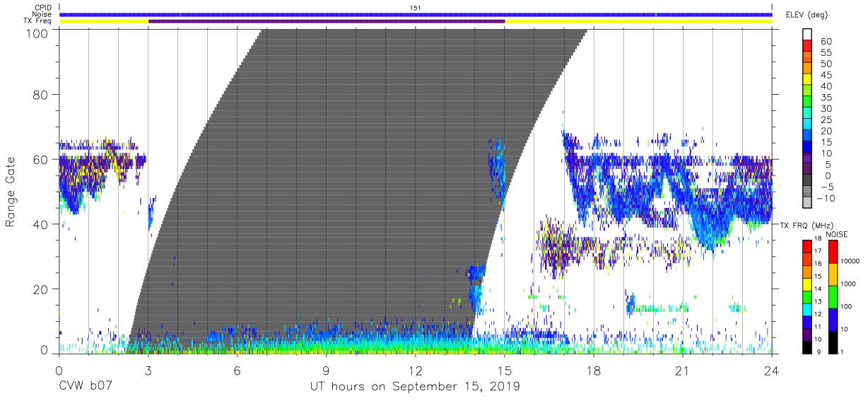Viewport: 868px width, 401px height.
Task: Select the purple TX FRQ swatch between 10 and 11
Action: (x=807, y=334)
